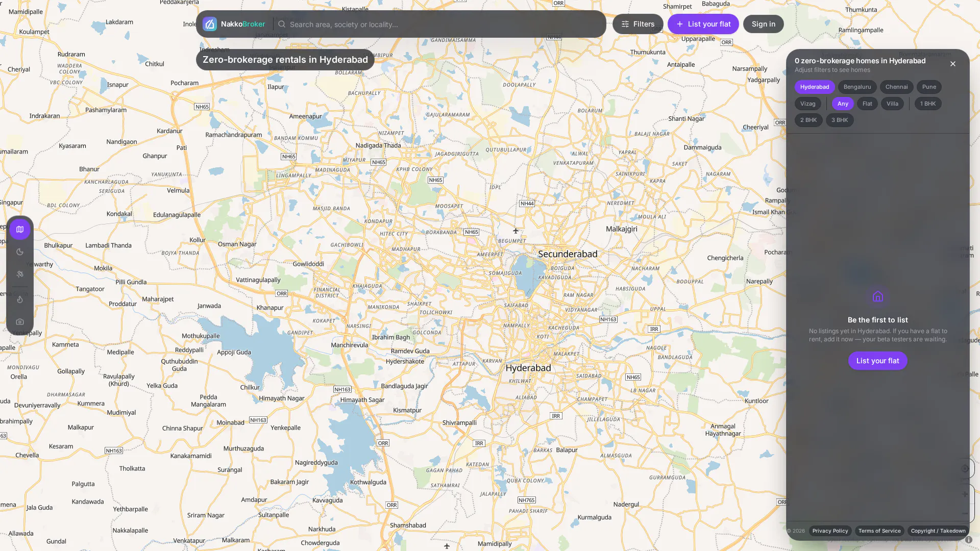Click the '0 zero-brokerage homes in Hyderabad' title
The width and height of the screenshot is (980, 551).
[860, 61]
